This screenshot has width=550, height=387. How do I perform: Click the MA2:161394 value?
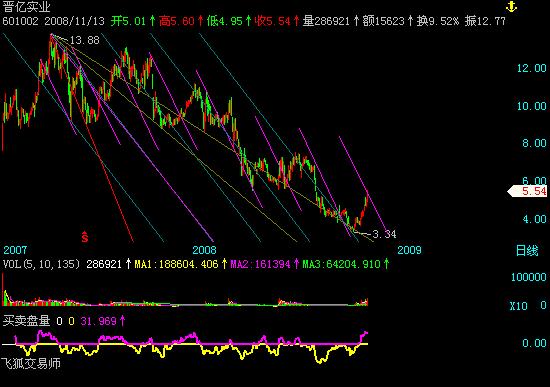click(x=260, y=264)
